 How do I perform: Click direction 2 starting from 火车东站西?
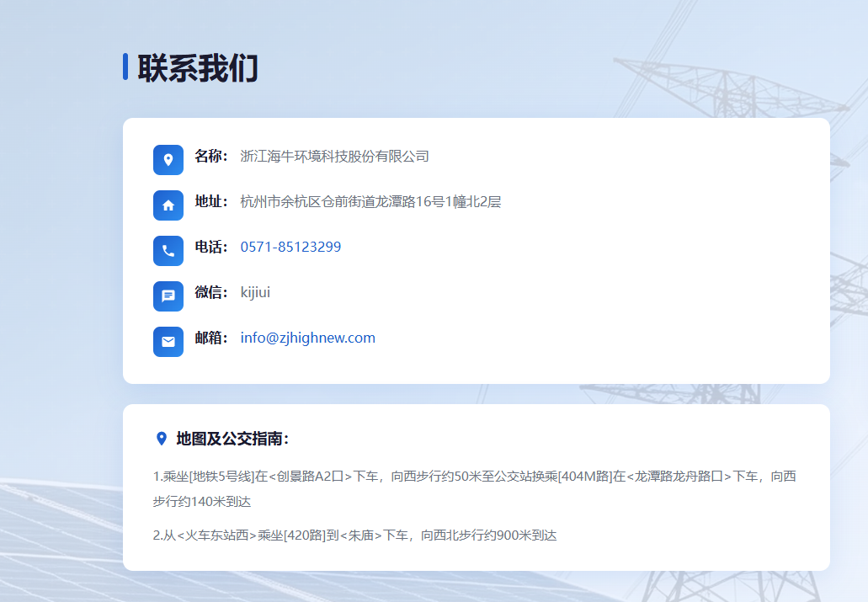354,535
